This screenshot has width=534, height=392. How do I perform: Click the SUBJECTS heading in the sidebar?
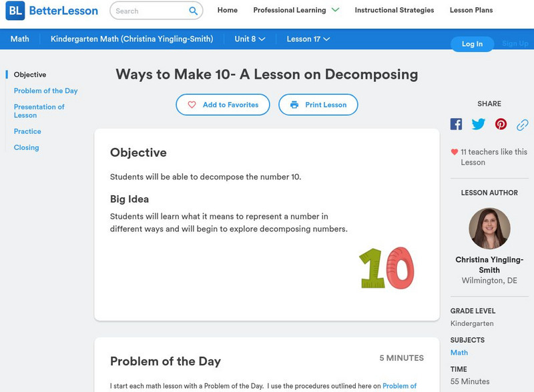click(x=467, y=340)
